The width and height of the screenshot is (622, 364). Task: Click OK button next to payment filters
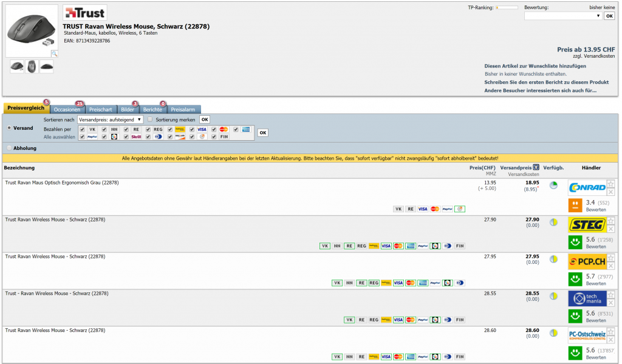(262, 133)
